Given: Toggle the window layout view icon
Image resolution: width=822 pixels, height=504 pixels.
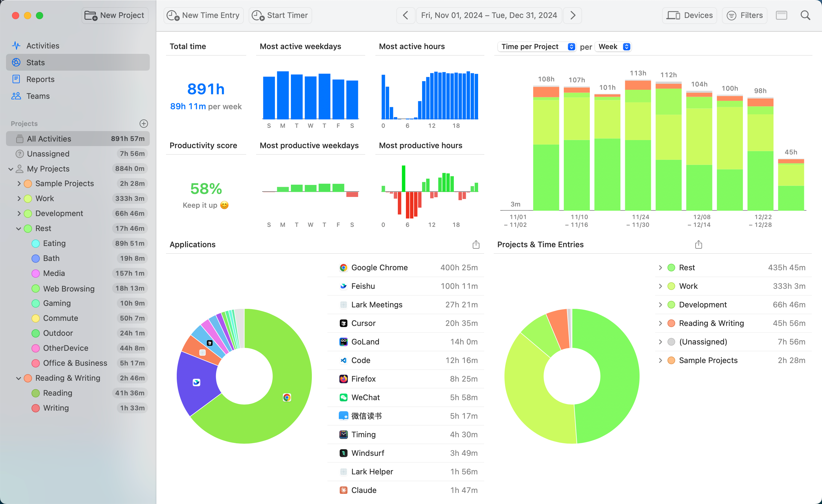Looking at the screenshot, I should (781, 15).
